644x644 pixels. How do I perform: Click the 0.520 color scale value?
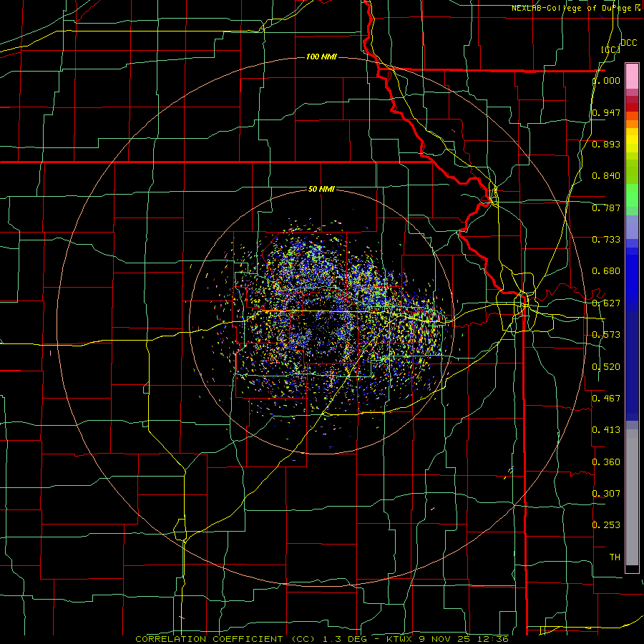coord(606,367)
